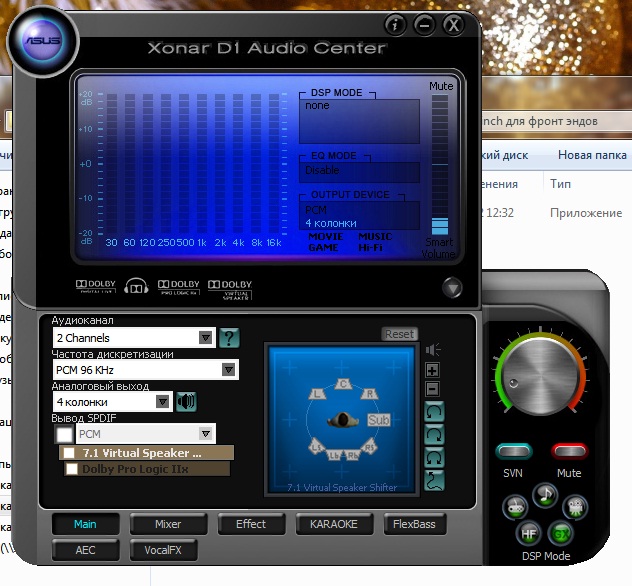Click the 1k equalizer band bar
Viewport: 632px width, 586px height.
tap(202, 164)
